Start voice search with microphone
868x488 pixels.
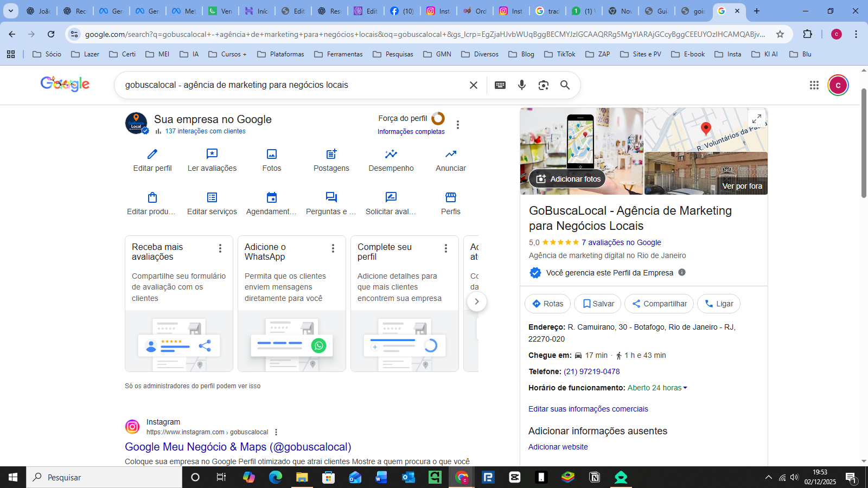(x=522, y=85)
